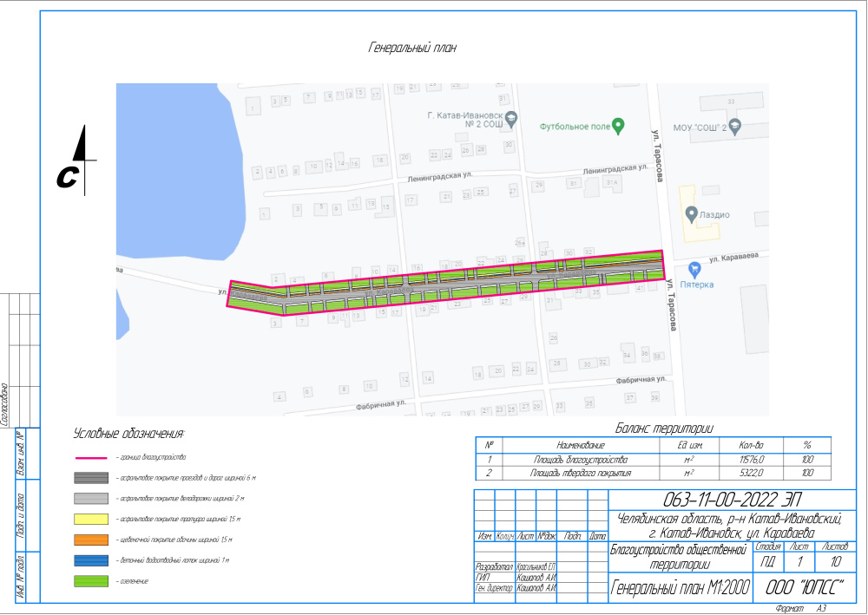
Task: Select the dark gray asphalt road legend swatch
Action: [x=93, y=478]
